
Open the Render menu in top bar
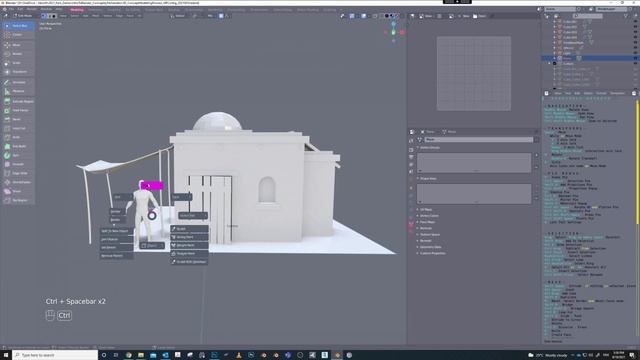(31, 9)
